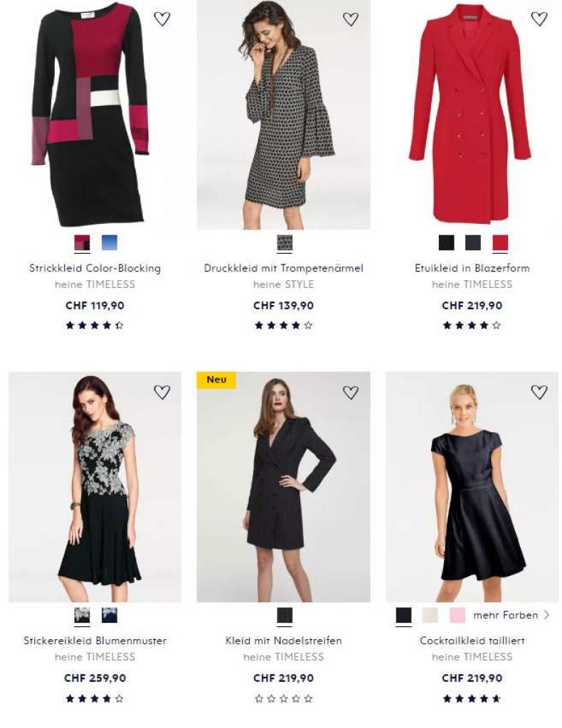
Task: Choose black swatch for Etuikleid in Blazerform
Action: pos(446,243)
